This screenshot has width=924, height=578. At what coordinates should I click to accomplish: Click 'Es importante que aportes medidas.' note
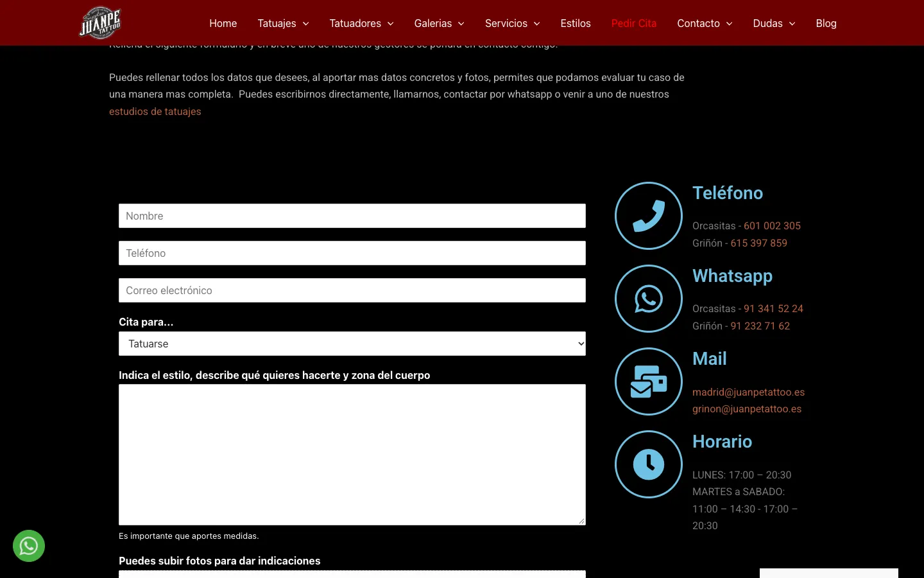(189, 536)
